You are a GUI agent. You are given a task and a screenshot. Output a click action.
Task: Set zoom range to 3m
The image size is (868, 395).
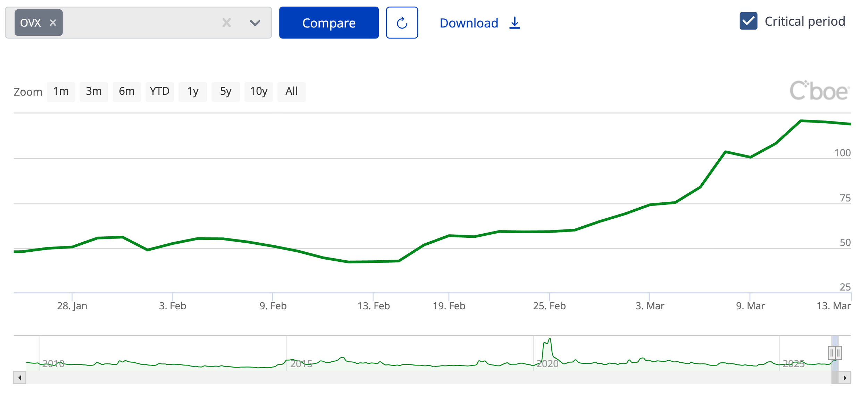[x=94, y=92]
